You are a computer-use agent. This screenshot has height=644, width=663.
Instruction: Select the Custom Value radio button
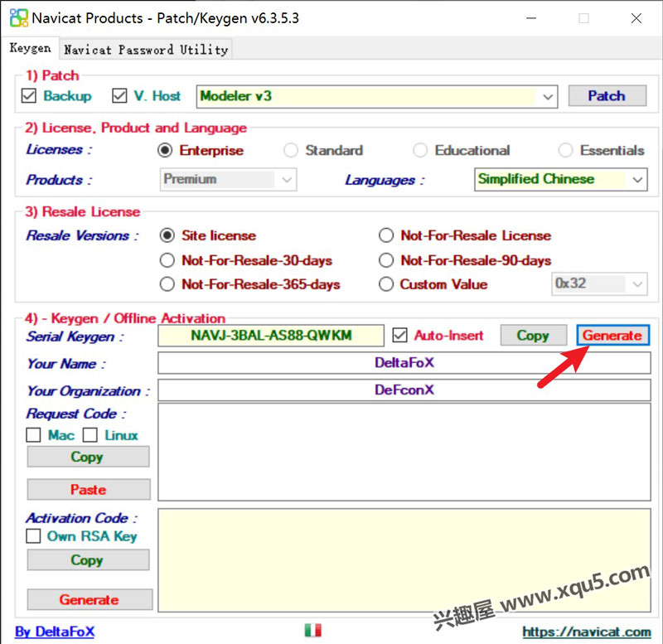pos(386,283)
